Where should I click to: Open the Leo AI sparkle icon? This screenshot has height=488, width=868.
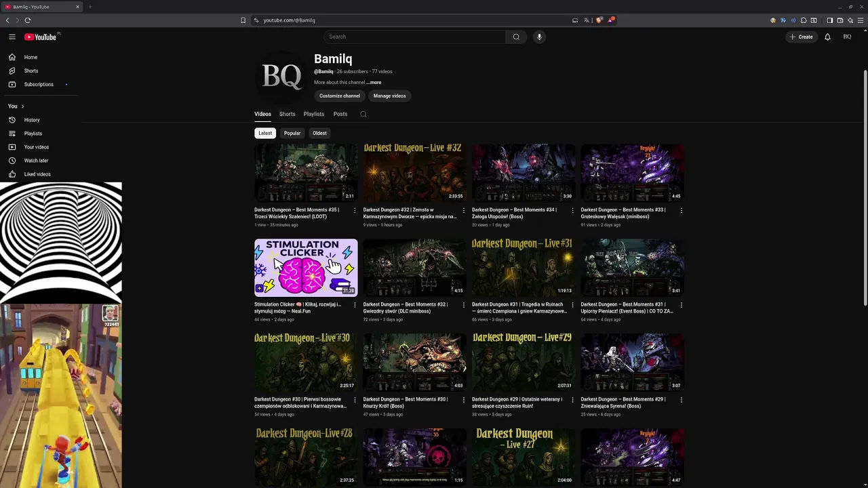click(850, 20)
